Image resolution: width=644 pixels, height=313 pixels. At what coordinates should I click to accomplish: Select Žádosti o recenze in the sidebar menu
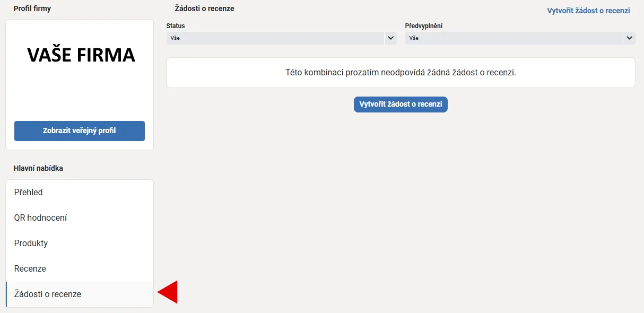tap(48, 294)
